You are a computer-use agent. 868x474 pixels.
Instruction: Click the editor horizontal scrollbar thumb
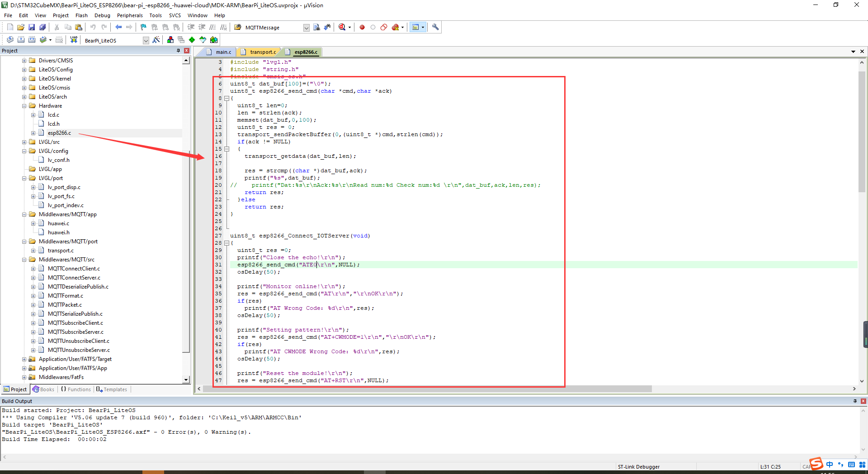(x=427, y=389)
